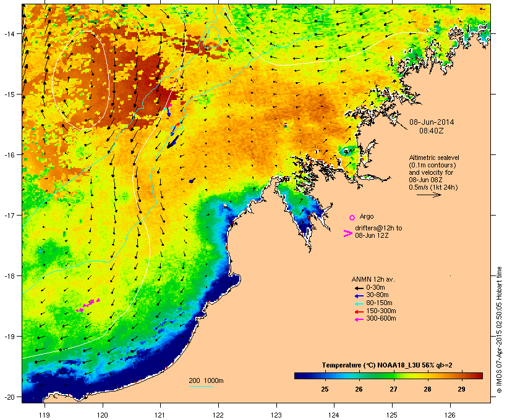The width and height of the screenshot is (507, 420).
Task: Click the colorbar tick label '29'
Action: tap(461, 389)
